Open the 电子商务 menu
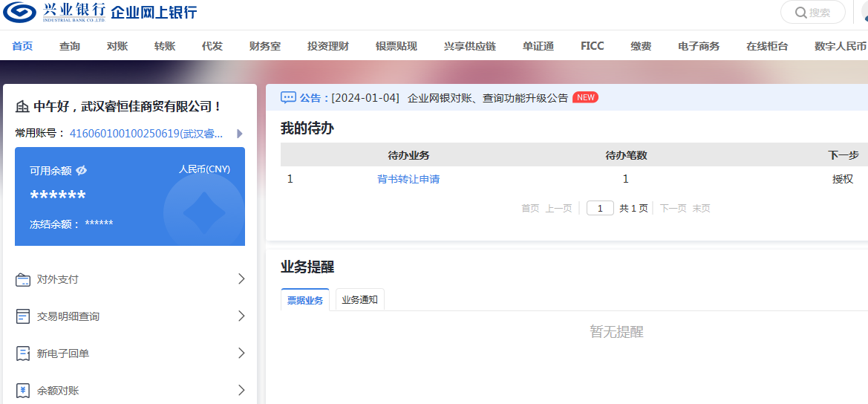This screenshot has height=404, width=868. tap(699, 47)
